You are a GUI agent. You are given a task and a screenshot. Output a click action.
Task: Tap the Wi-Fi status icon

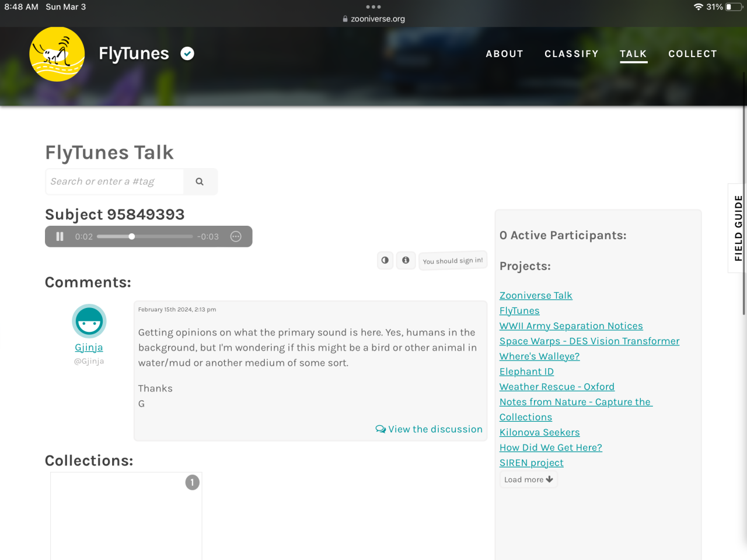[x=698, y=7]
